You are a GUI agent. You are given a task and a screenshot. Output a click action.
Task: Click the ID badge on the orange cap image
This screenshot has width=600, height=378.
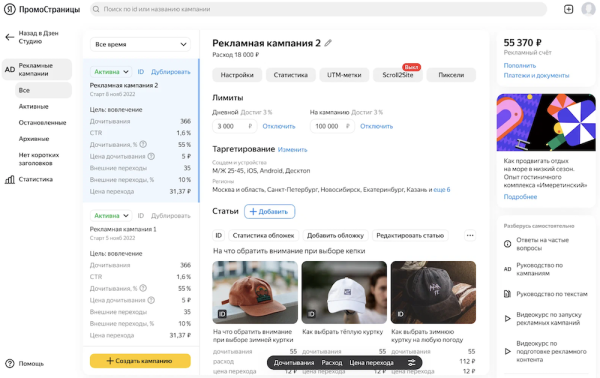(222, 314)
